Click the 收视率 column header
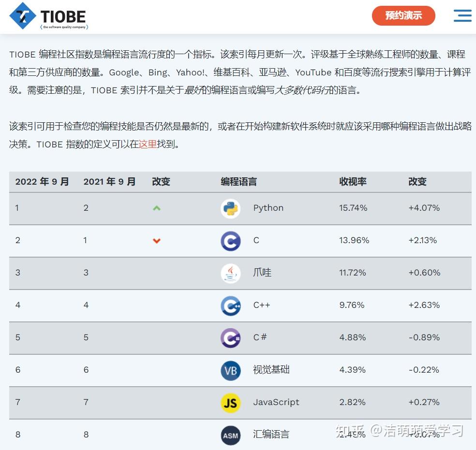 353,182
